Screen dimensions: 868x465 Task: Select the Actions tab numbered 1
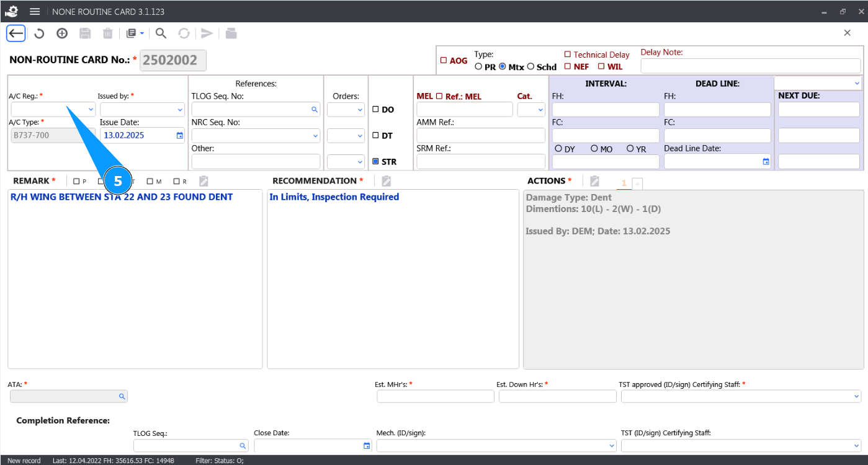[624, 183]
